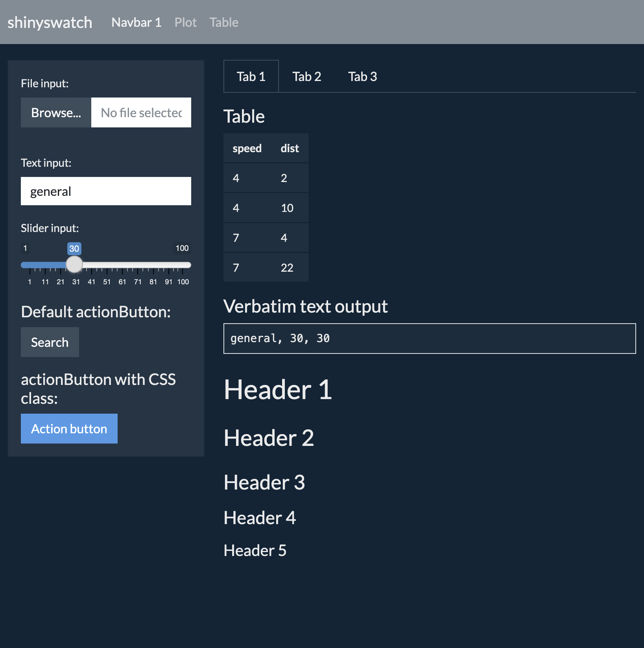Click the 'No file selected' field
644x648 pixels.
(x=141, y=113)
